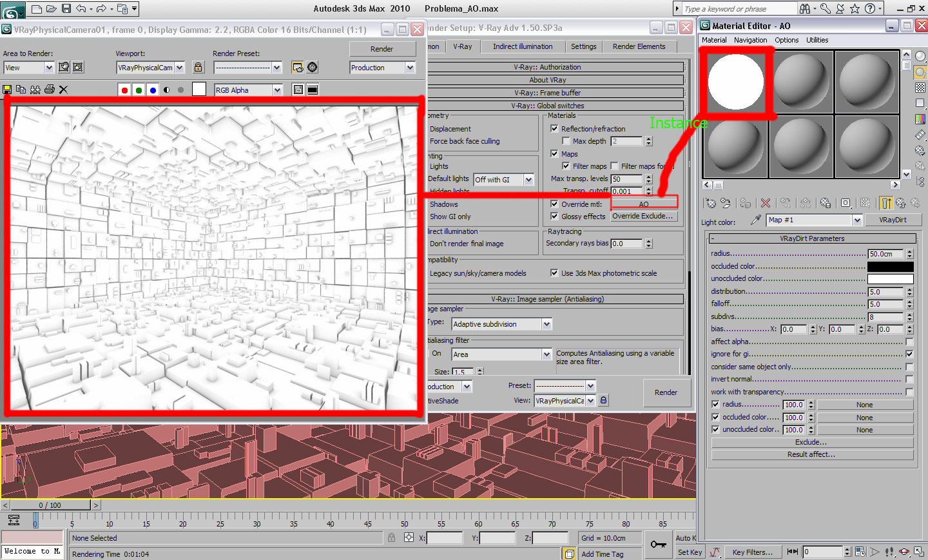
Task: Click Get Material icon in Material Editor
Action: [711, 204]
